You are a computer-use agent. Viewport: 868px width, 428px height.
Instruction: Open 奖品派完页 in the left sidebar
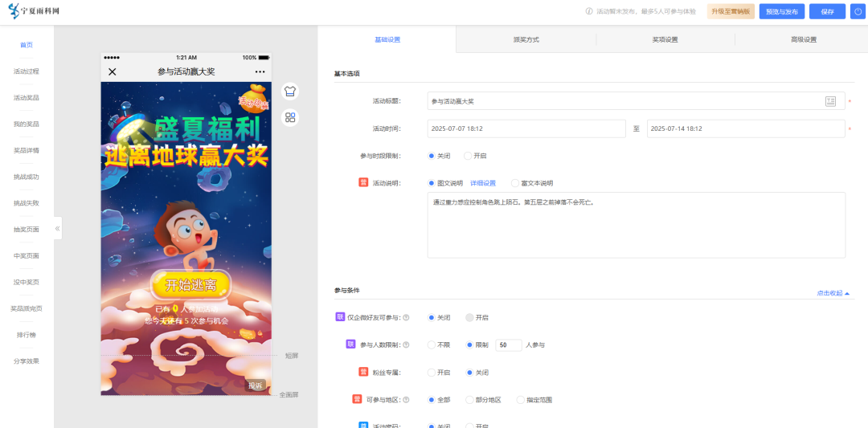click(27, 308)
